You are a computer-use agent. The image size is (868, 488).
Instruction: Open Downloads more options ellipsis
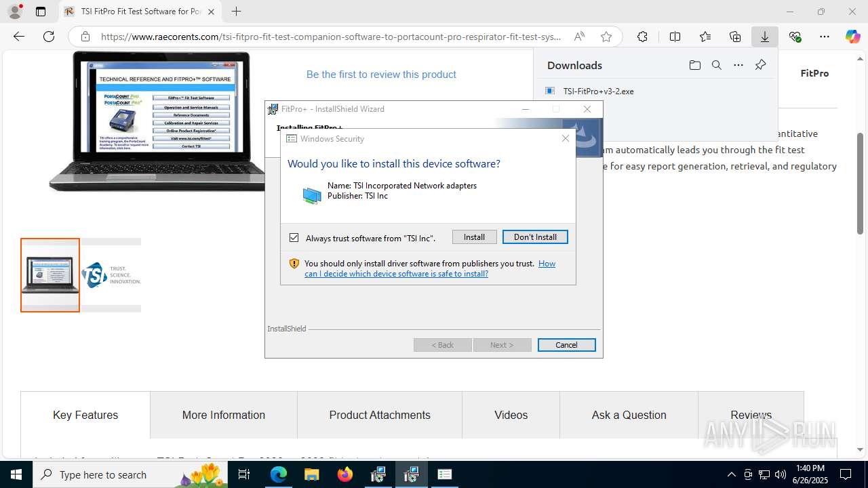(738, 65)
